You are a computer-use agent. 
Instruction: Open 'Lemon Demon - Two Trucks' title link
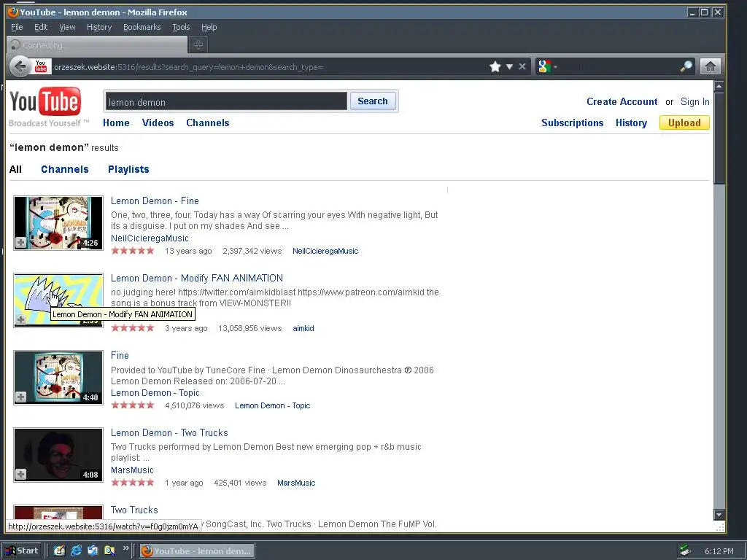coord(169,432)
